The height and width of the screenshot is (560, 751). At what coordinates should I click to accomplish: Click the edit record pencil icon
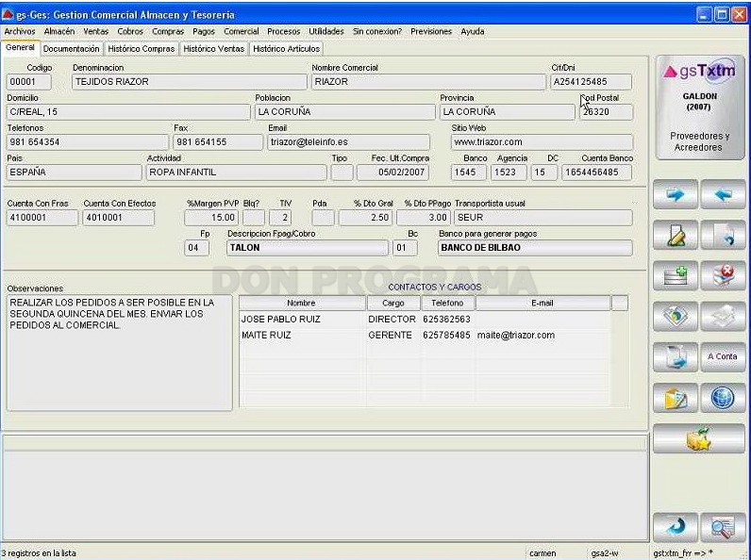tap(675, 235)
